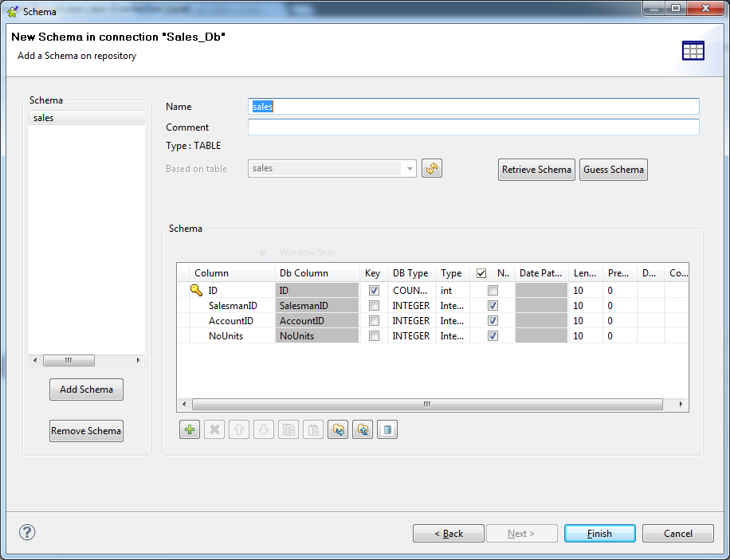Viewport: 730px width, 560px height.
Task: Import schema from file folder icon
Action: pyautogui.click(x=338, y=429)
